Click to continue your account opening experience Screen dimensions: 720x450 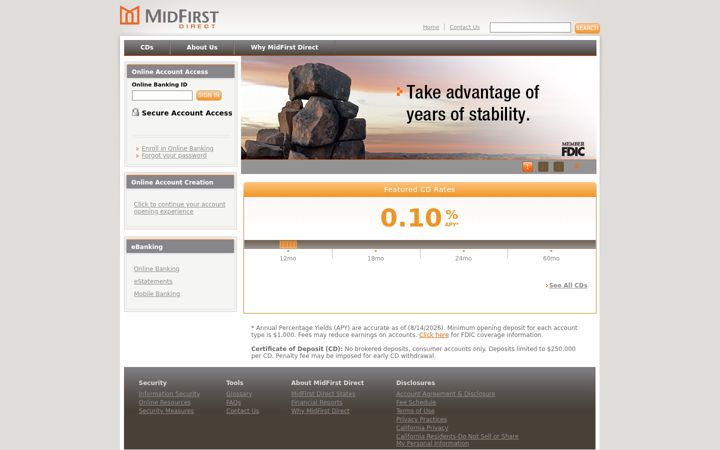[180, 208]
